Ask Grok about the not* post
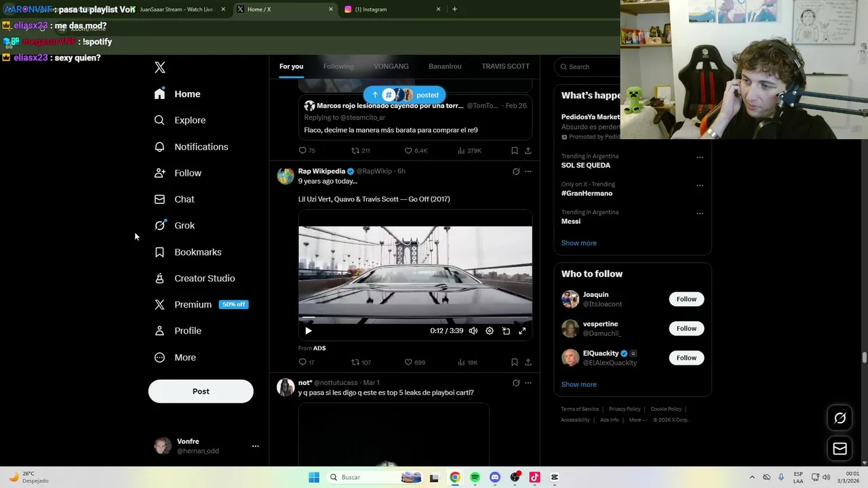This screenshot has height=488, width=868. (x=516, y=383)
